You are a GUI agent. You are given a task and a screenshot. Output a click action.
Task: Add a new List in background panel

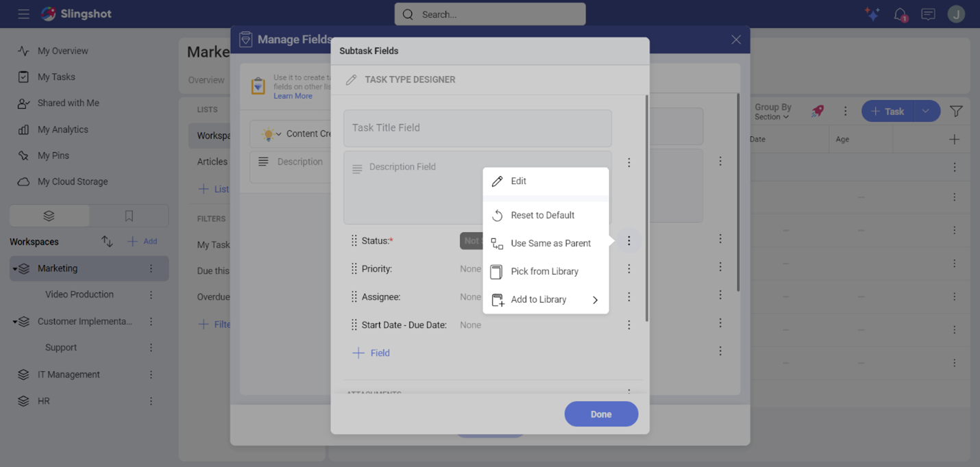[213, 189]
